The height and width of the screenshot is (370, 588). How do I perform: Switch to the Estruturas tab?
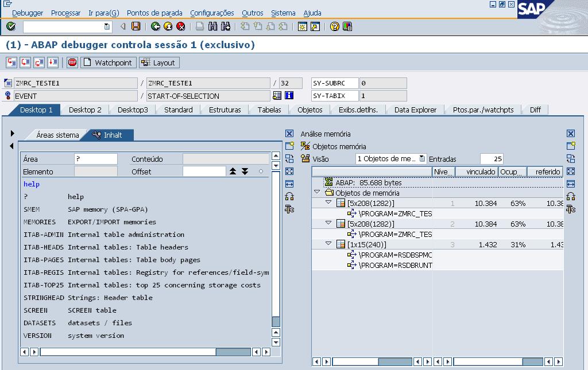(225, 110)
